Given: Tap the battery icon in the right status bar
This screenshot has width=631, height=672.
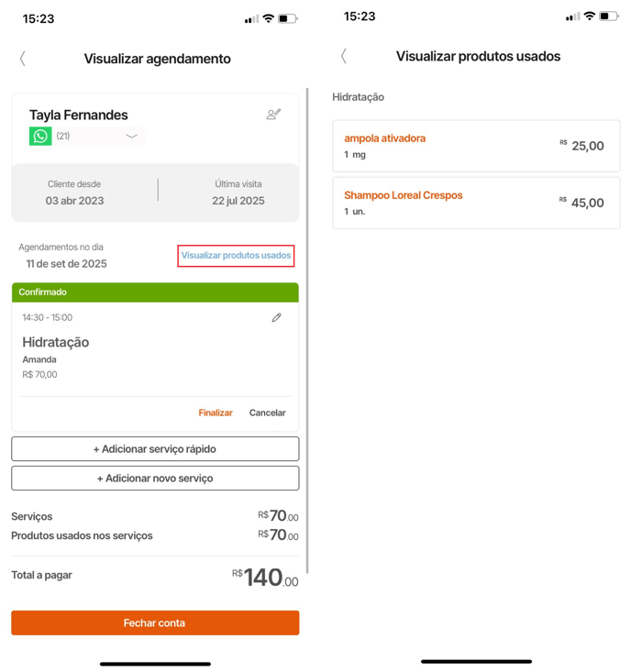Looking at the screenshot, I should (609, 17).
